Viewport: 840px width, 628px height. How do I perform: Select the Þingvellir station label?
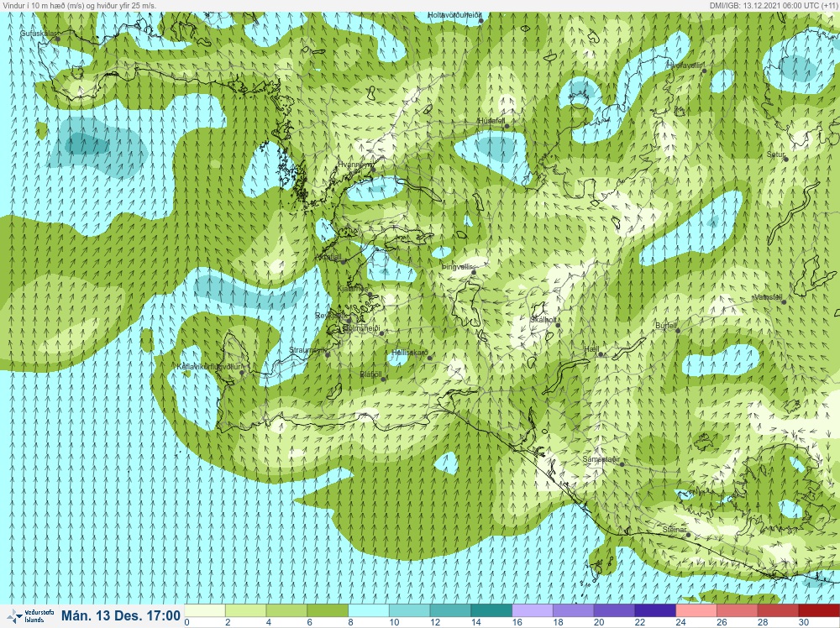tap(456, 267)
